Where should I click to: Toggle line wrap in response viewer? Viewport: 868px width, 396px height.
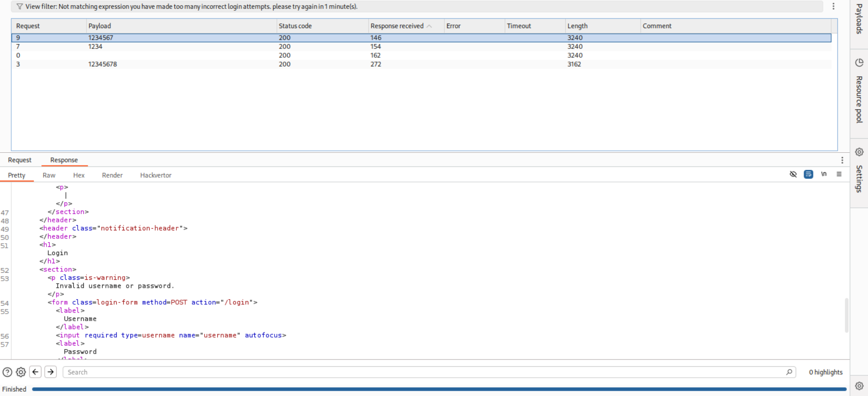[808, 174]
